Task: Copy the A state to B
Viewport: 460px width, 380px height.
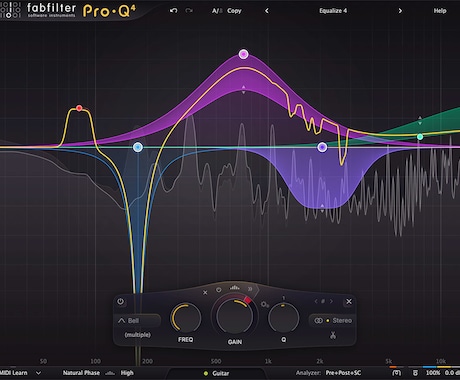Action: (x=234, y=11)
